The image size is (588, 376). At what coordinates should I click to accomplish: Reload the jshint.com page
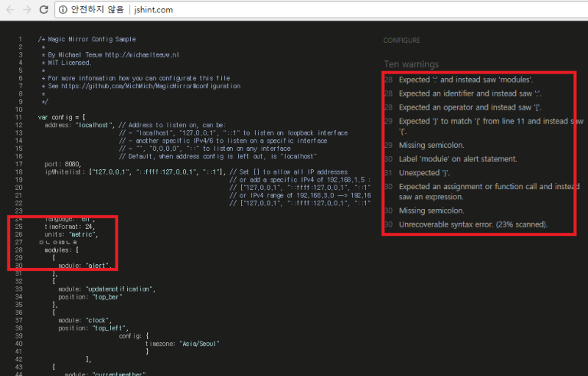point(44,10)
